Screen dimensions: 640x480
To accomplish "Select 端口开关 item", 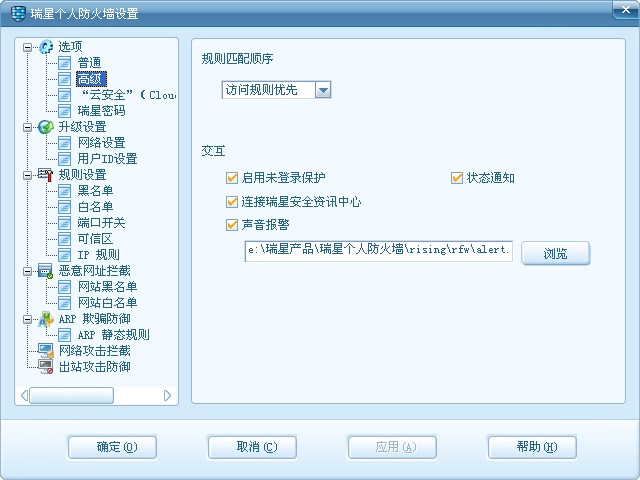I will (101, 223).
